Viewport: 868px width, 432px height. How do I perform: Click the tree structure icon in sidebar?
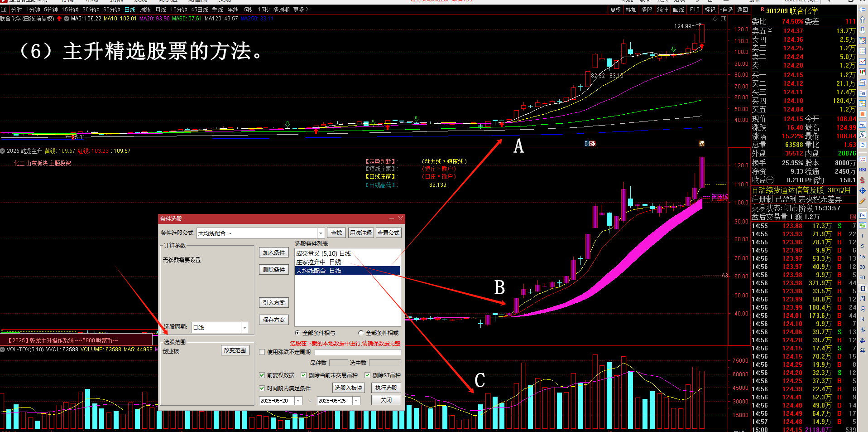862,103
